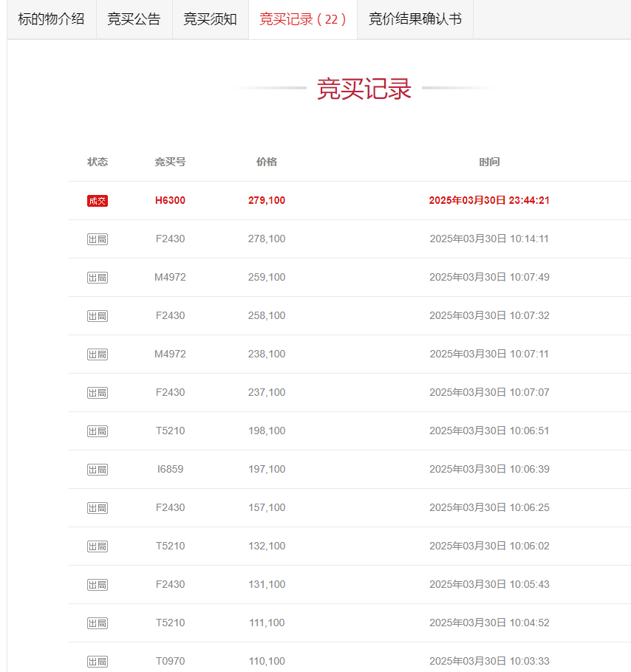
Task: Click the price 157,100
Action: coord(267,507)
